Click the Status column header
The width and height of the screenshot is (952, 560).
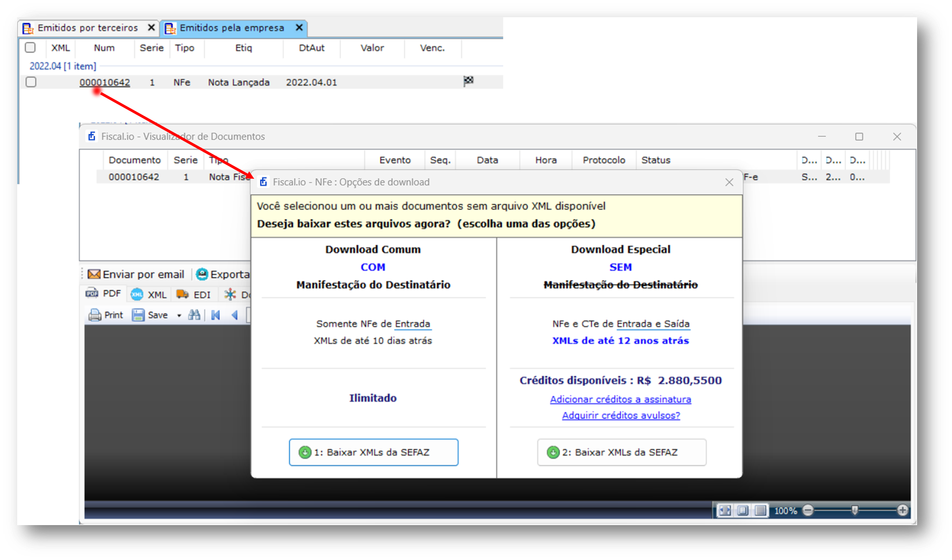(656, 160)
